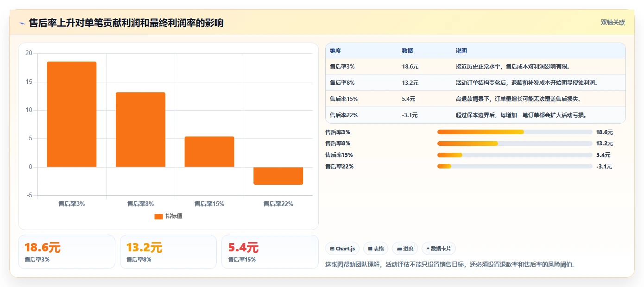Click the 售后率15% bar in chart
The image size is (644, 287).
(209, 152)
